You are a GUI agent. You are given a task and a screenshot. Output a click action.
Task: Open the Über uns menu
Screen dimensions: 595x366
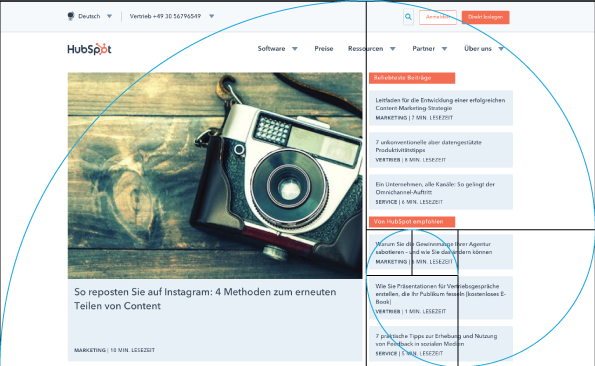click(478, 49)
